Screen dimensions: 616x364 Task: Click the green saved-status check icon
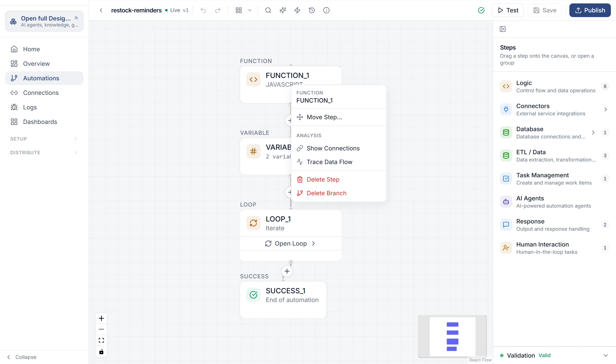pyautogui.click(x=481, y=10)
